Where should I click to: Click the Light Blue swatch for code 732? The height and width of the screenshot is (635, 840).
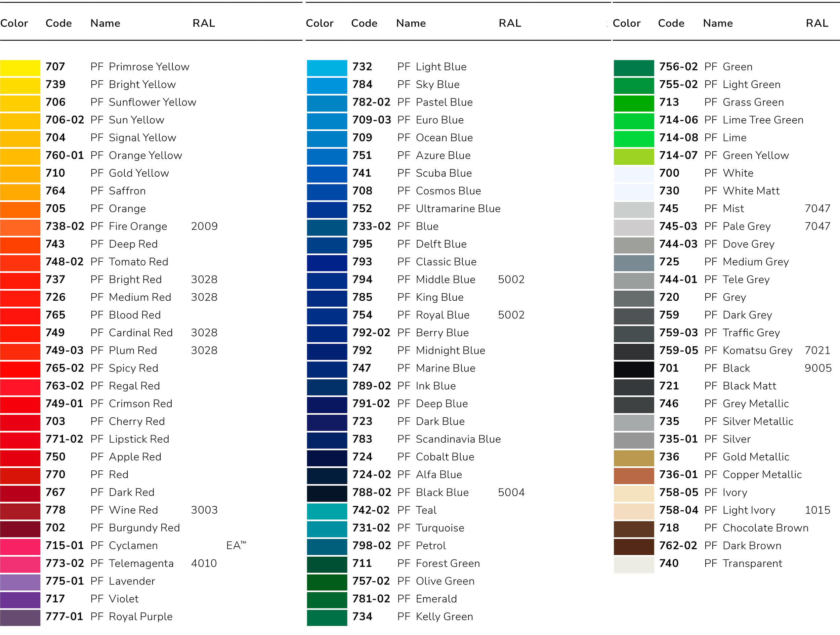[x=327, y=68]
